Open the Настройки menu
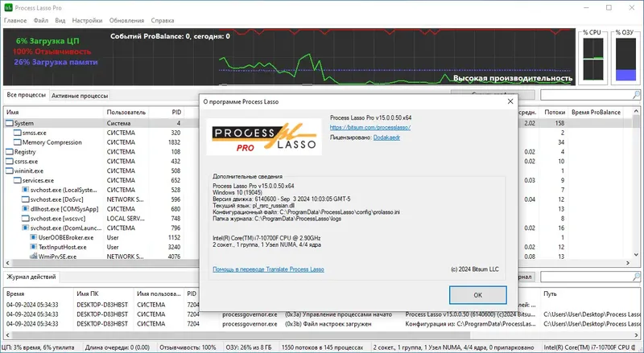 click(87, 20)
